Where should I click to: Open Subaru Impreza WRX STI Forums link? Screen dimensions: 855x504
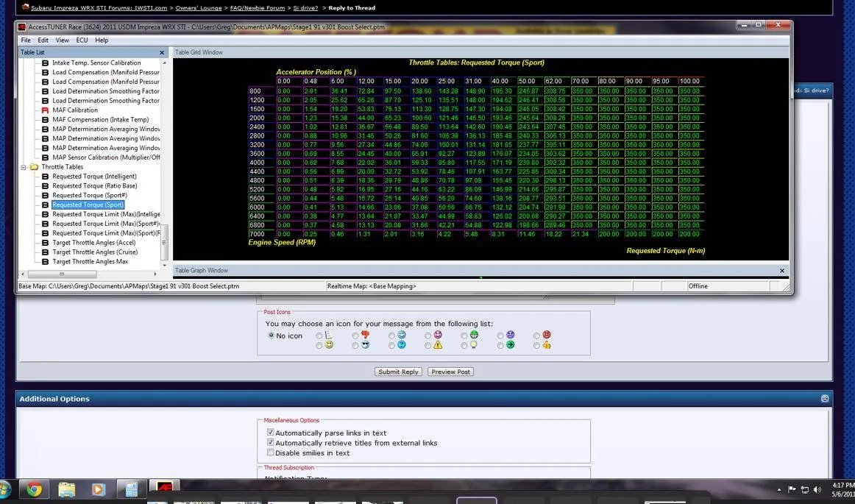(99, 7)
